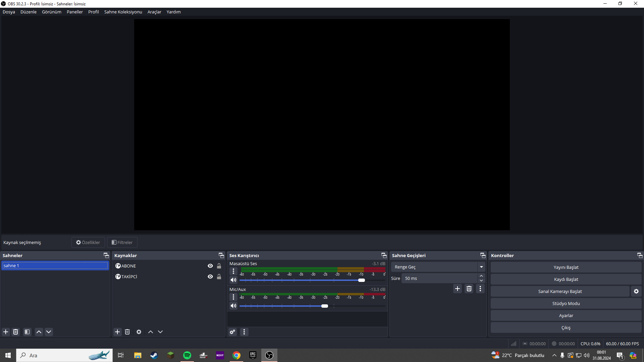Hide the ABONE source
The width and height of the screenshot is (644, 362).
(210, 266)
